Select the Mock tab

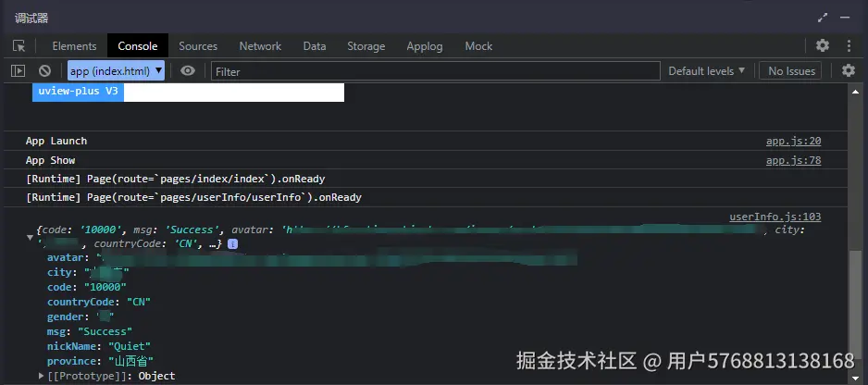[x=478, y=46]
